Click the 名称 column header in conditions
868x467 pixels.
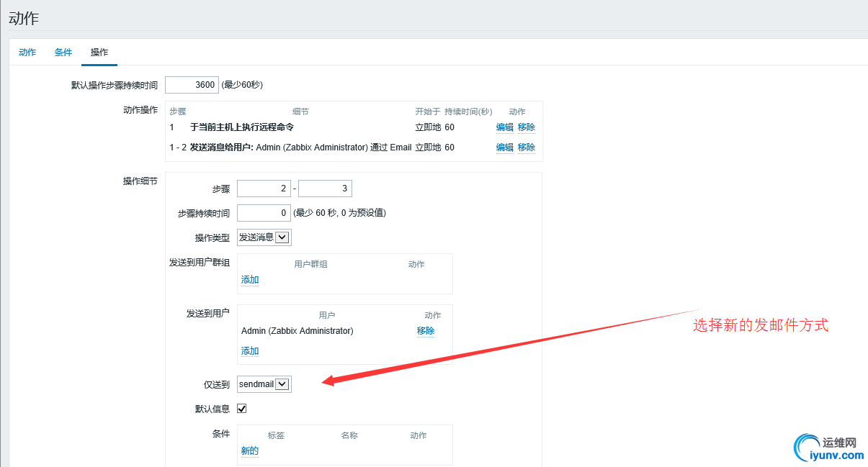(349, 435)
